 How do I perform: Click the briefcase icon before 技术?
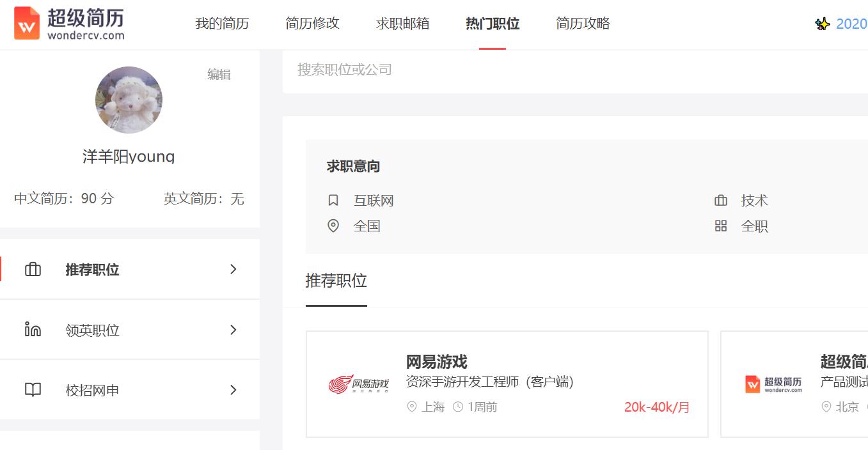click(x=722, y=200)
